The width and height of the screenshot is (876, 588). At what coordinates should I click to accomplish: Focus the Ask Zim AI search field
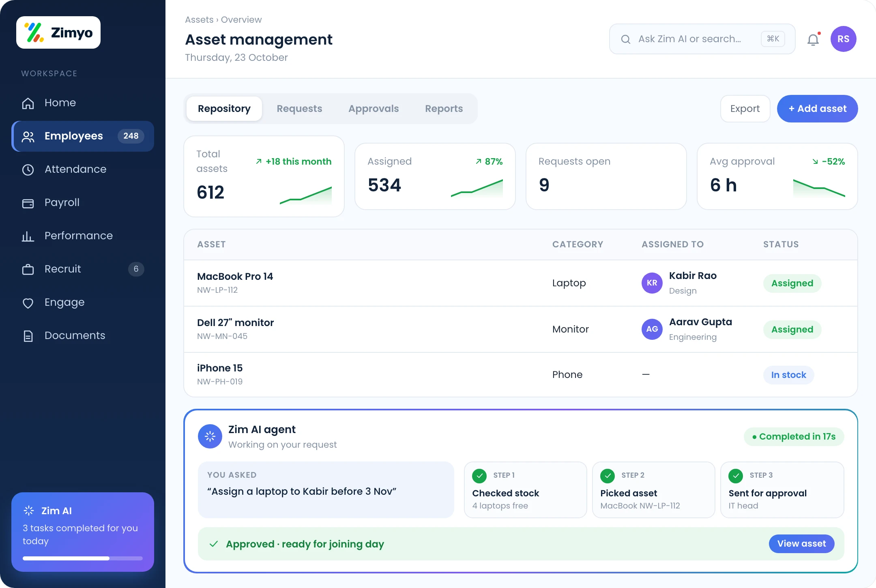pyautogui.click(x=702, y=39)
